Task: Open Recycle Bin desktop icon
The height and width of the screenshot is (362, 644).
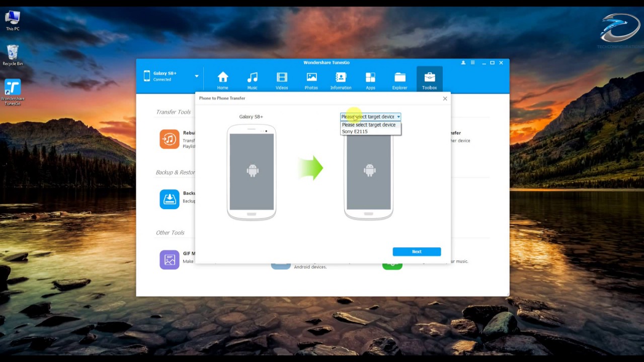Action: pos(13,55)
